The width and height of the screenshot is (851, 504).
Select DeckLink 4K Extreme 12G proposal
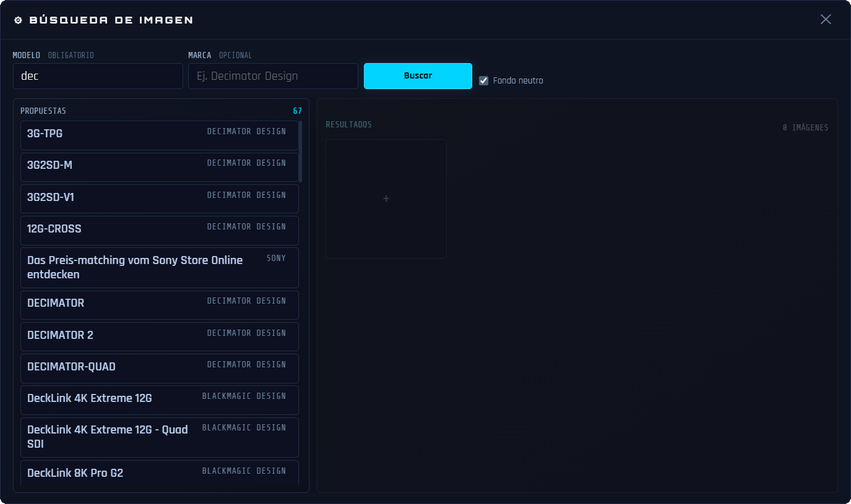pyautogui.click(x=160, y=400)
